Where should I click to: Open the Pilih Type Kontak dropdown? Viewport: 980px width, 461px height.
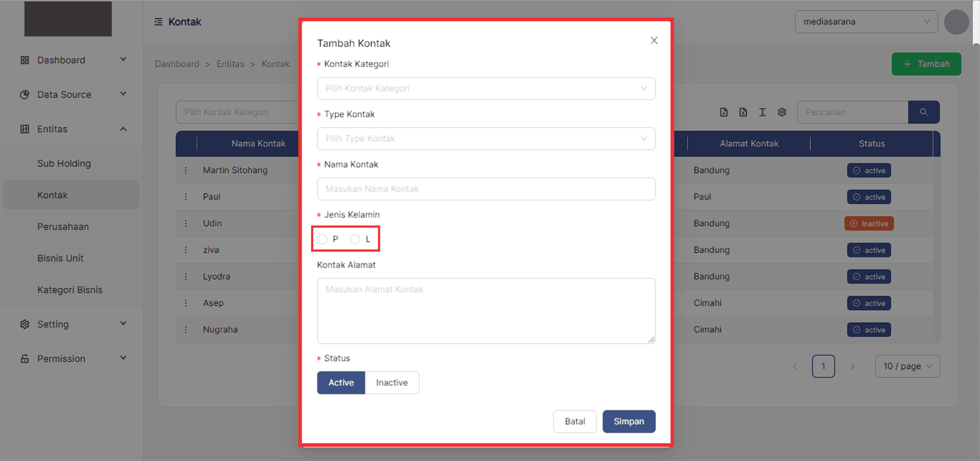[486, 139]
